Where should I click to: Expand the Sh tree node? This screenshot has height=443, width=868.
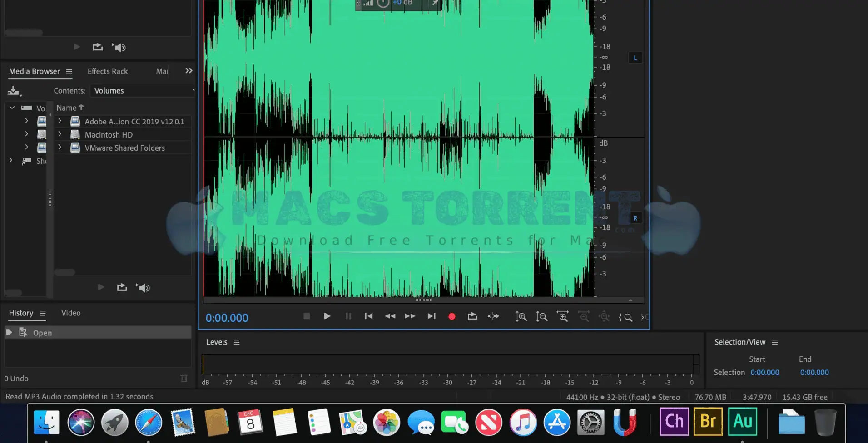(x=11, y=161)
